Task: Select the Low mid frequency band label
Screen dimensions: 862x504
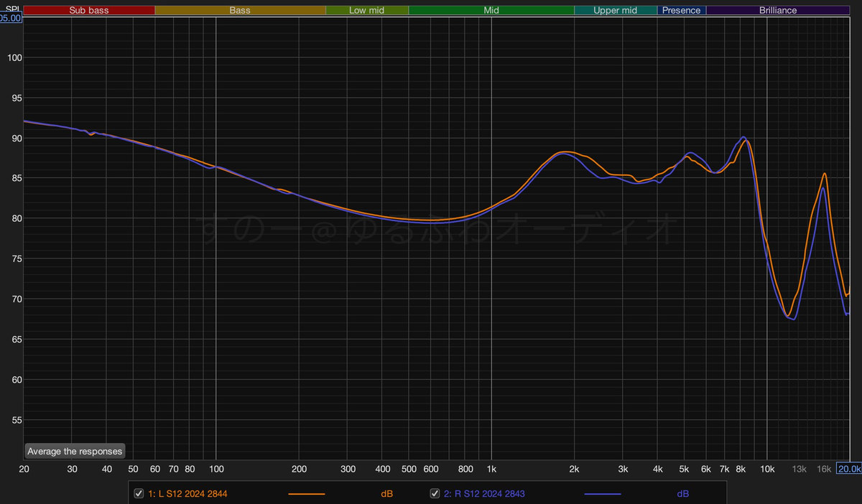Action: [367, 10]
